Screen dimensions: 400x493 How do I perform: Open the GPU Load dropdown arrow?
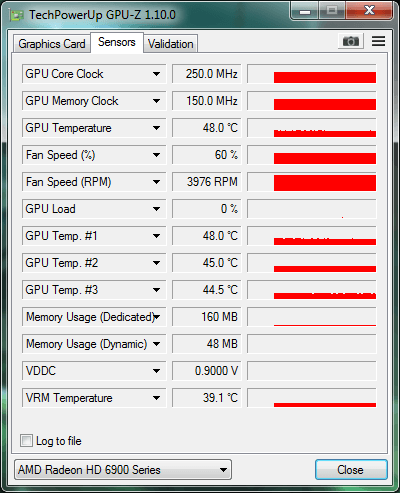(x=156, y=209)
